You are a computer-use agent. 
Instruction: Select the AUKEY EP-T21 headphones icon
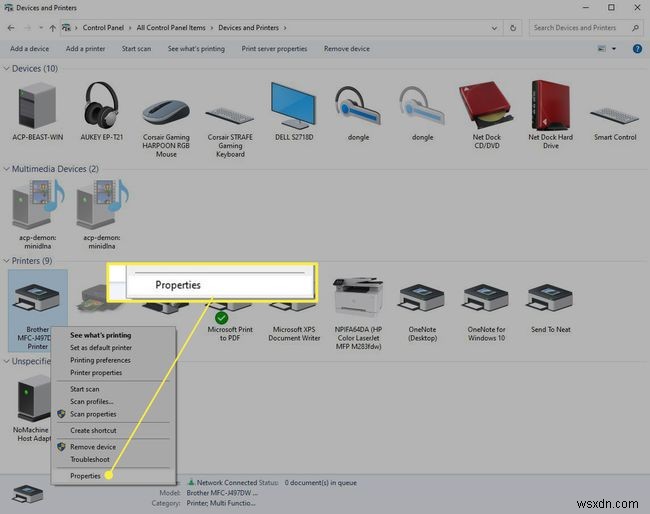[x=102, y=104]
